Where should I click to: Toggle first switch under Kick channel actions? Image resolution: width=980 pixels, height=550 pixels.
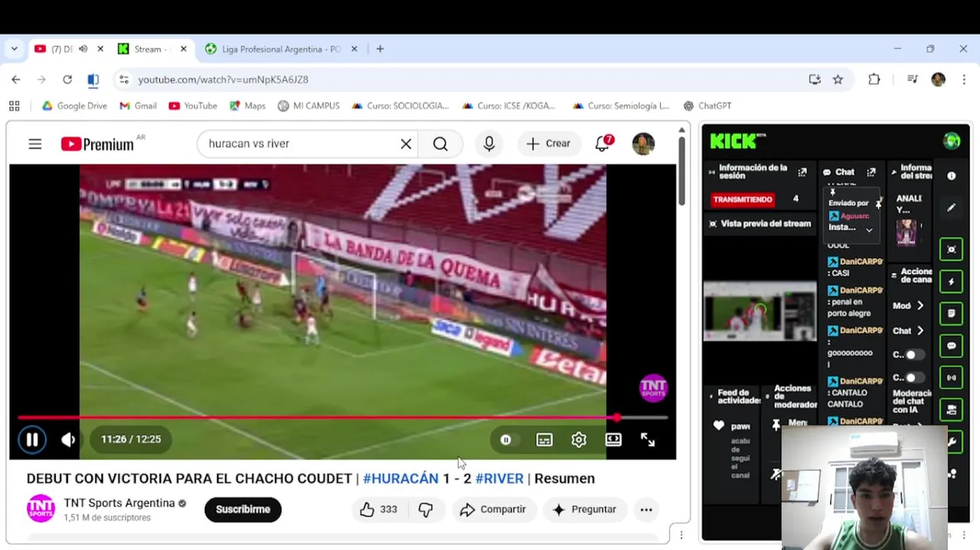click(x=915, y=354)
